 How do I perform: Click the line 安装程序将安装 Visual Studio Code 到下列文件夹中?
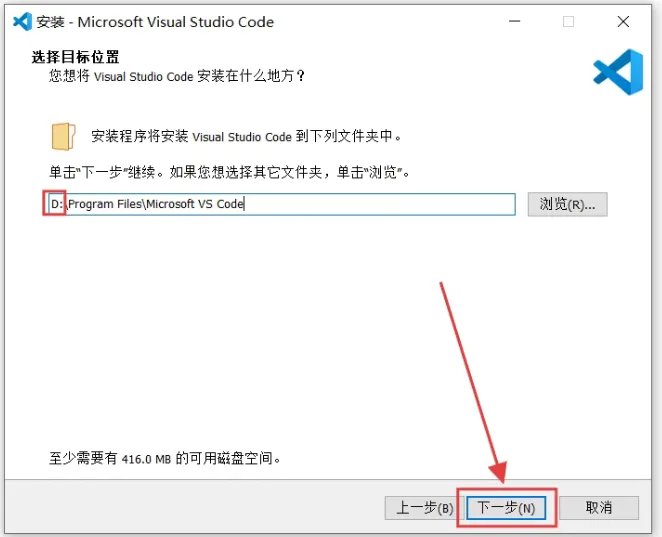point(246,136)
